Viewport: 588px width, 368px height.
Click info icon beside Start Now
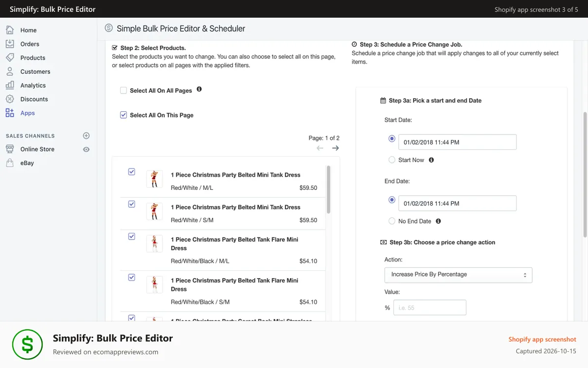431,160
